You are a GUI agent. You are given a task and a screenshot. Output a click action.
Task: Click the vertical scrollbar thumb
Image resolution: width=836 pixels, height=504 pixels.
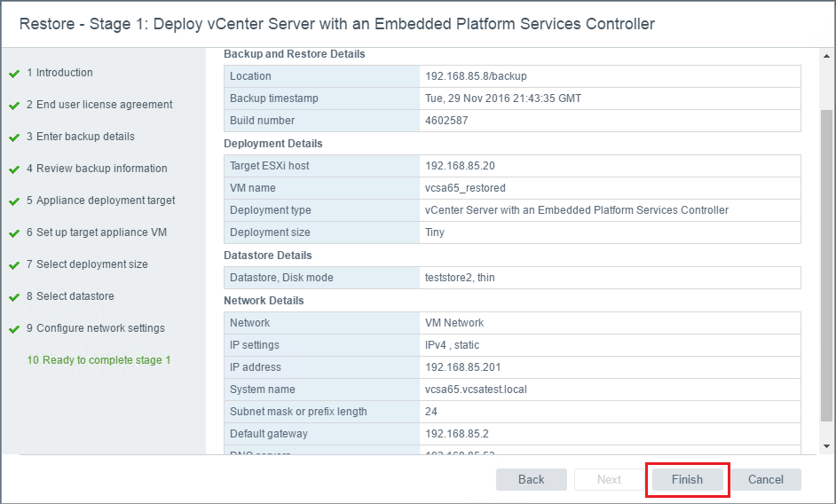point(827,265)
